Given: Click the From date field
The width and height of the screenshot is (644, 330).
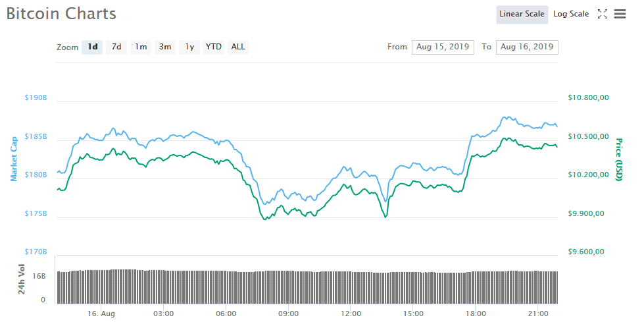Looking at the screenshot, I should click(443, 47).
